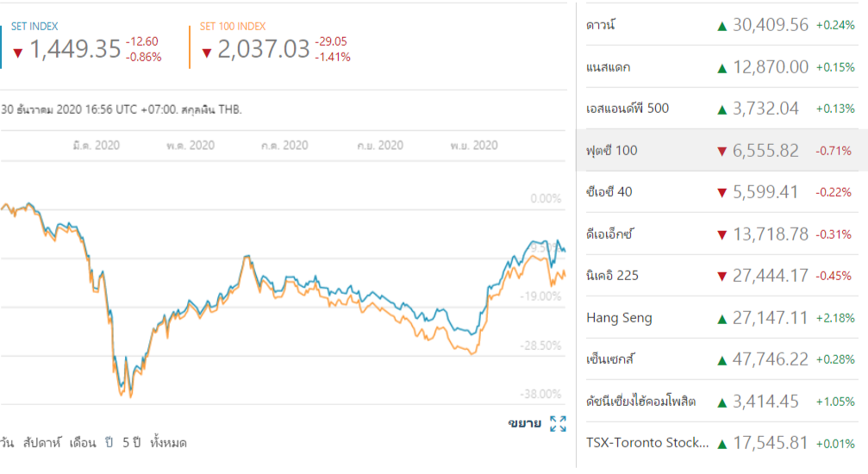Click the ก.ค. 2020 timeline label

click(284, 146)
